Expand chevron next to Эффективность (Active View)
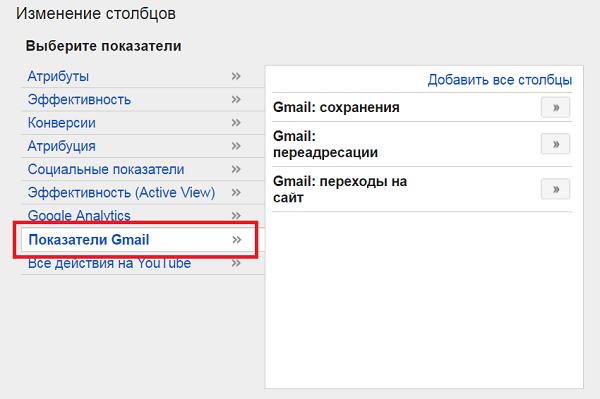 236,192
